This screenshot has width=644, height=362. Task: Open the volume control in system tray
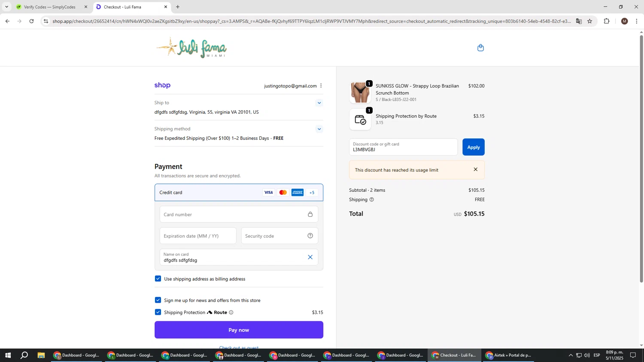(x=587, y=355)
